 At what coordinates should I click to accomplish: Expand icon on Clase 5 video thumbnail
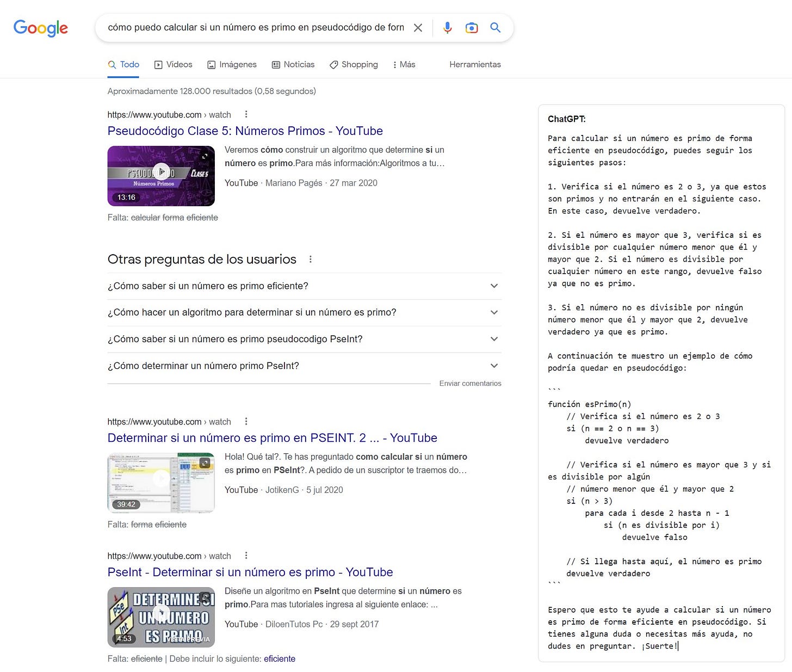205,156
